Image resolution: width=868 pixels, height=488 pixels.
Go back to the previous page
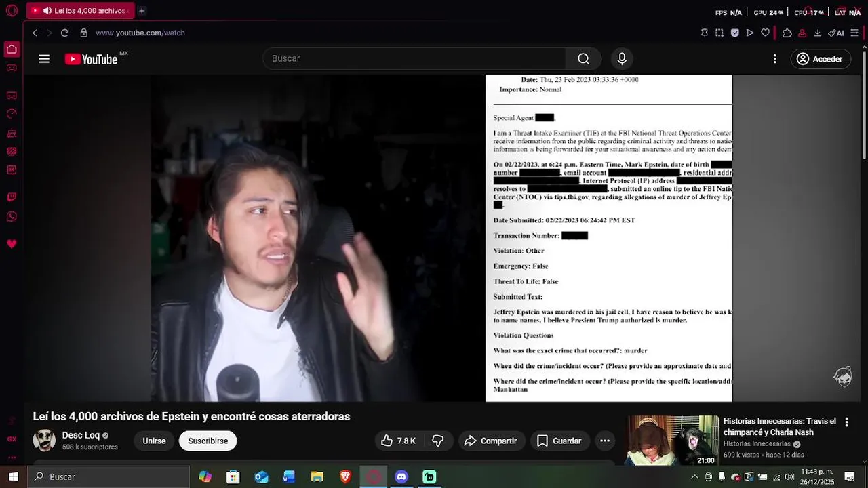[35, 33]
